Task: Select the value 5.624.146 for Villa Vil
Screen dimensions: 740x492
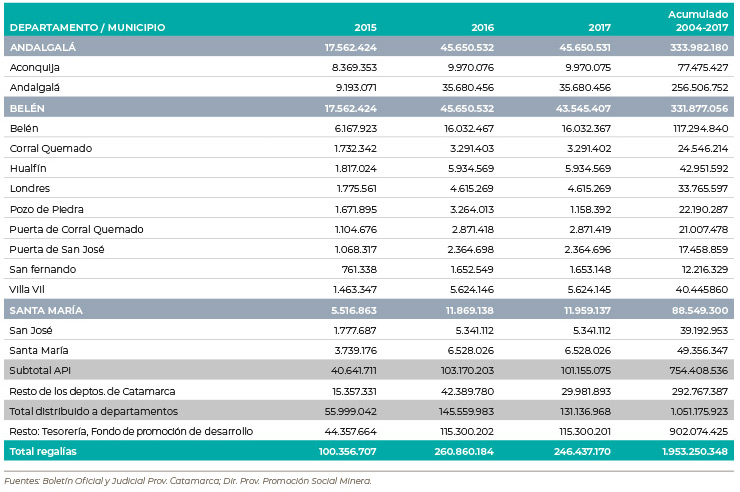Action: [472, 289]
